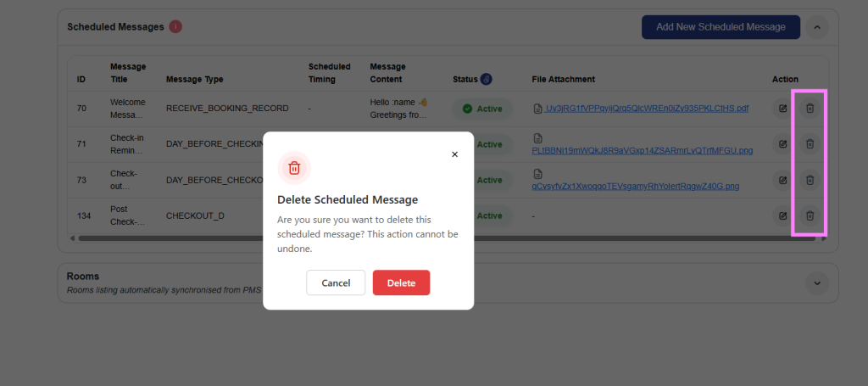The height and width of the screenshot is (386, 868).
Task: Click the trash icon for message 134
Action: 810,215
